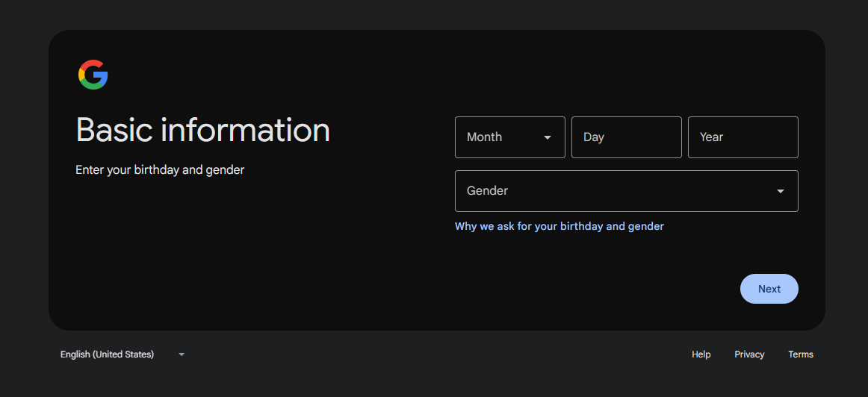Click the Month field's down-arrow icon
The height and width of the screenshot is (397, 868).
click(x=548, y=137)
